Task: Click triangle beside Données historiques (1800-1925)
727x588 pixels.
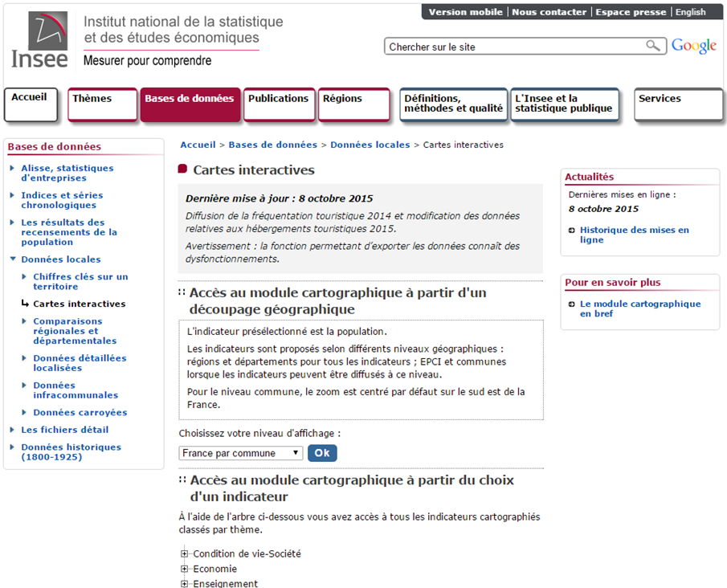Action: pyautogui.click(x=12, y=447)
